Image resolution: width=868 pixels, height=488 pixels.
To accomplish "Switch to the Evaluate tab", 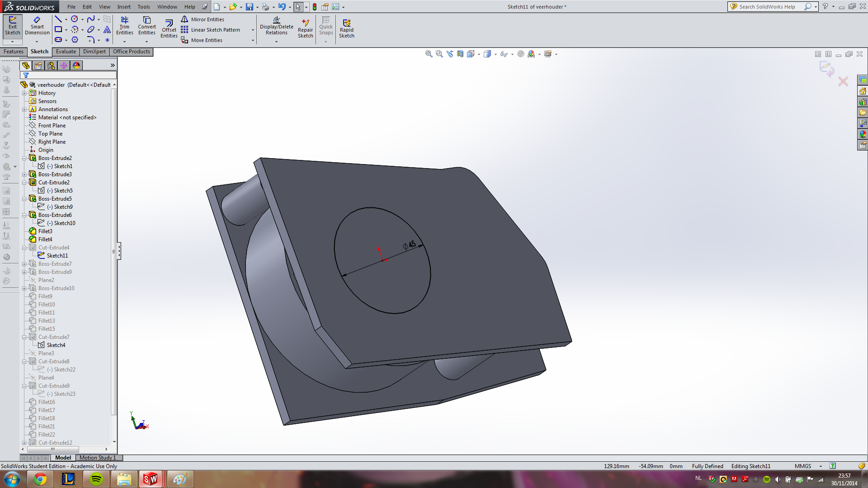I will [66, 52].
